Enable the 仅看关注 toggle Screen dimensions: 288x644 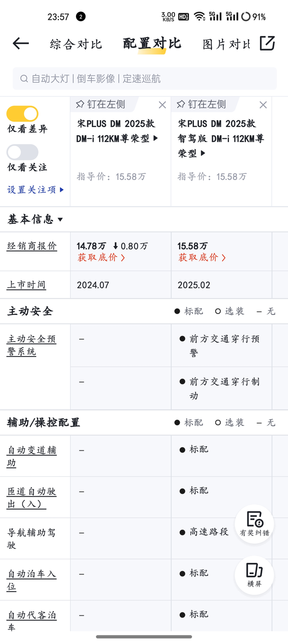tap(22, 152)
